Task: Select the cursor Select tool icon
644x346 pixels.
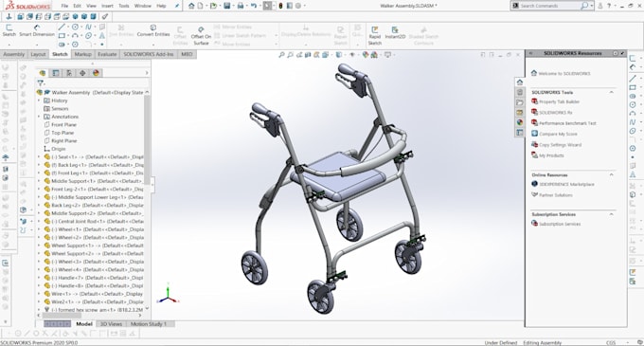Action: pyautogui.click(x=267, y=6)
